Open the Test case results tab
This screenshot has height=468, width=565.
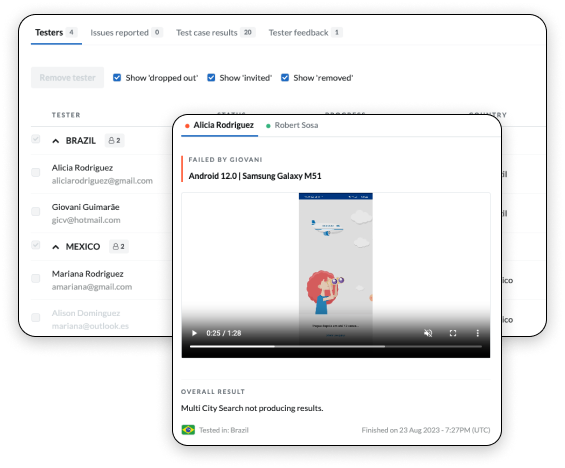click(x=215, y=32)
